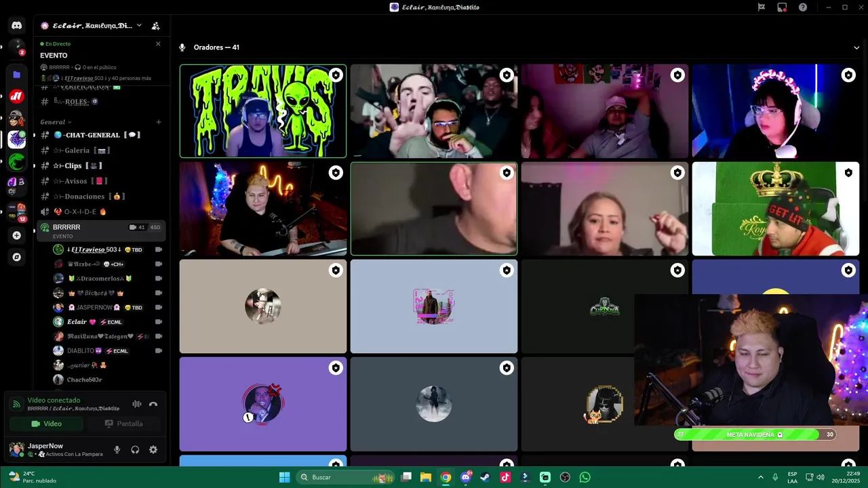Screen dimensions: 868x488
Task: Open the pink headphones streamer tile
Action: (775, 111)
